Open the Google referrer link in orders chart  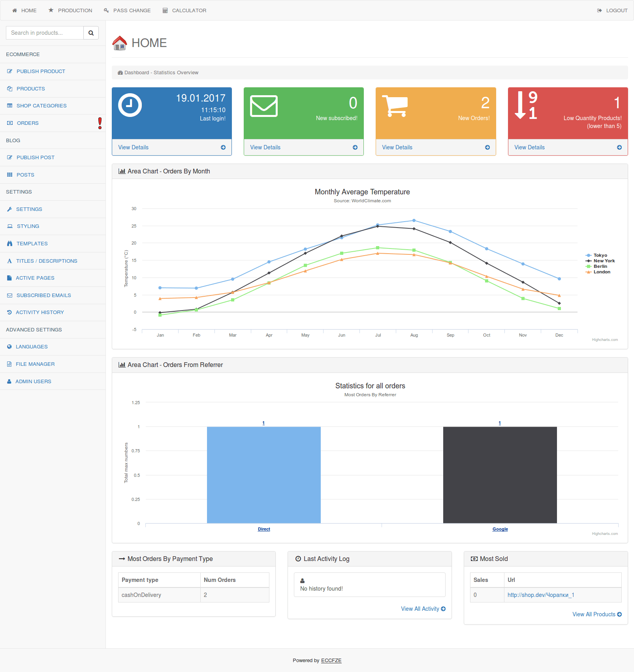500,529
